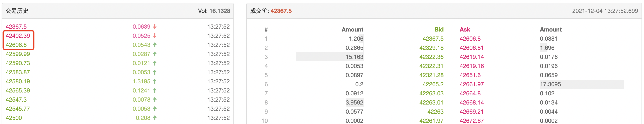Click the 交易历史 panel title
The height and width of the screenshot is (124, 644).
click(17, 11)
